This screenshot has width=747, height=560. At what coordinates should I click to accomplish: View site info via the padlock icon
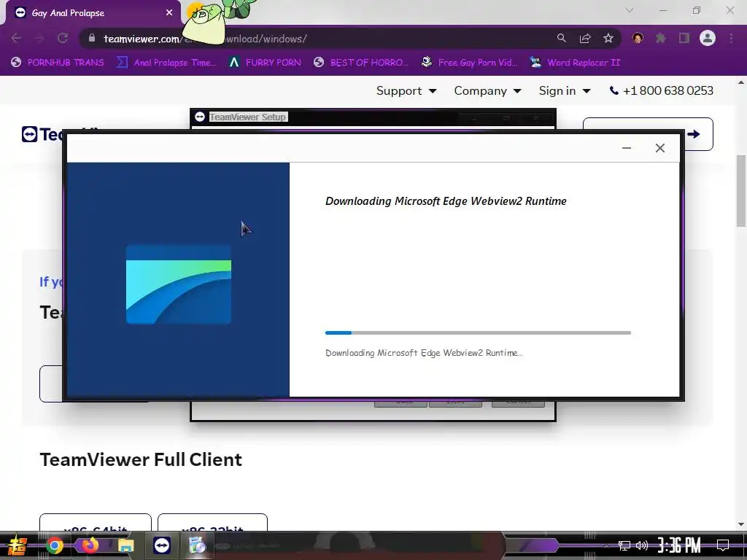(x=92, y=38)
